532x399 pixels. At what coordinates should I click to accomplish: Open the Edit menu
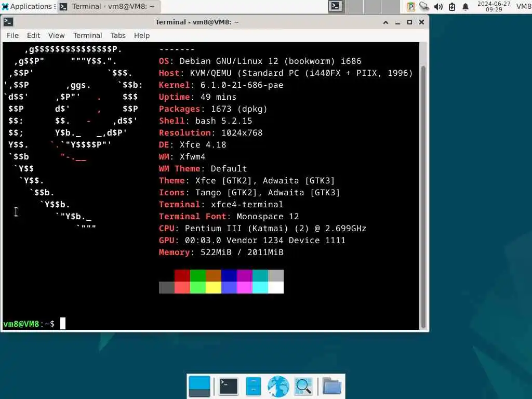(33, 35)
